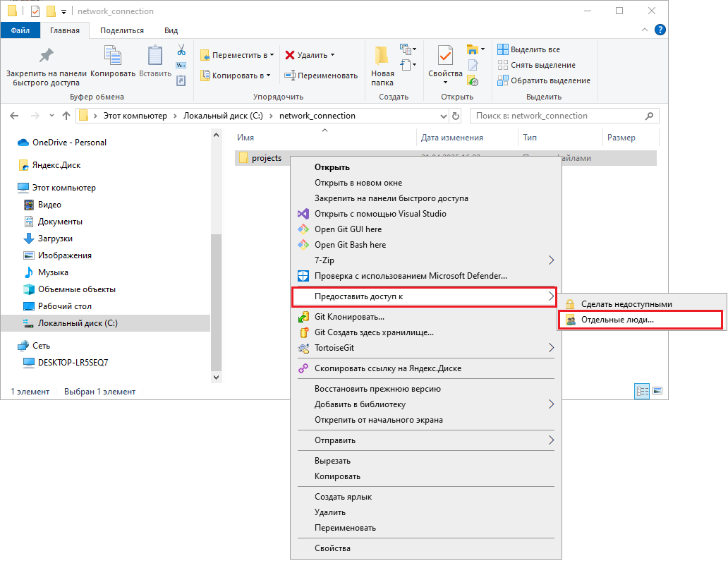Click the Pin to Quick Access icon

[x=46, y=56]
